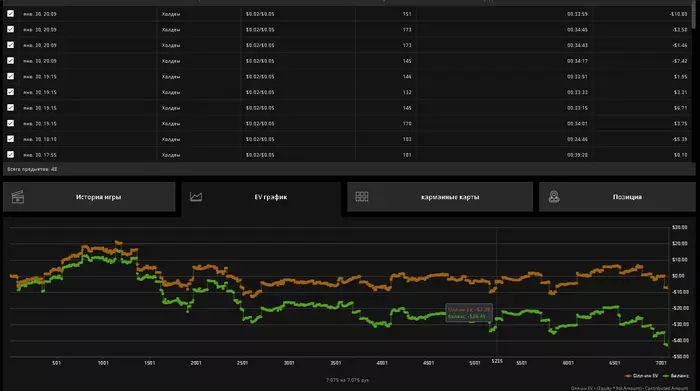Image resolution: width=700 pixels, height=391 pixels.
Task: Uncheck the session row showing -$10.88
Action: 10,14
